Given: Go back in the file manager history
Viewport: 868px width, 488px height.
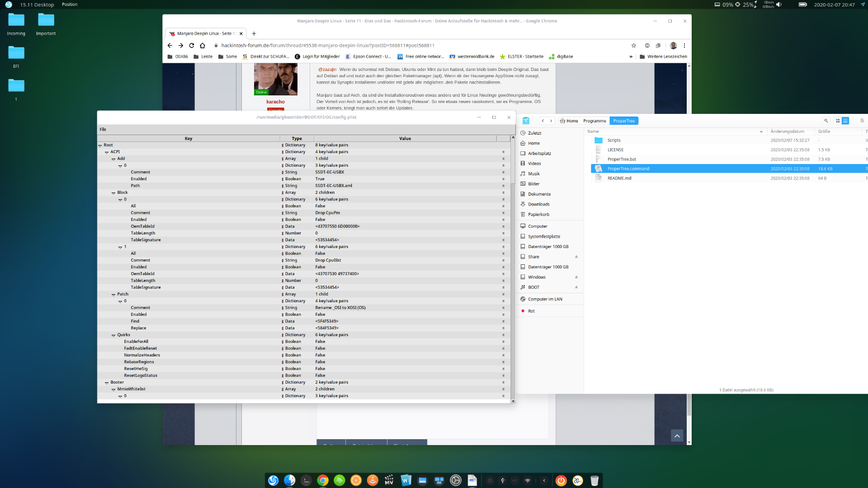Looking at the screenshot, I should point(543,121).
